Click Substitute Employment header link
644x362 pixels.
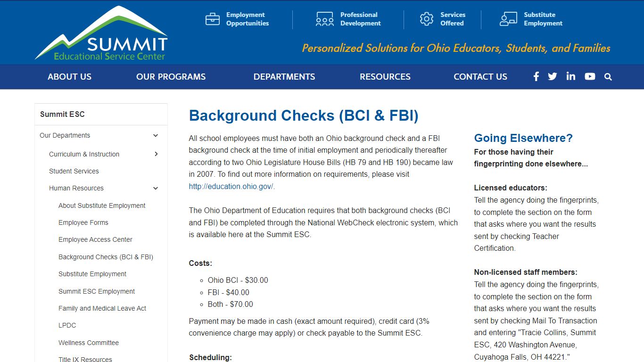(x=543, y=19)
